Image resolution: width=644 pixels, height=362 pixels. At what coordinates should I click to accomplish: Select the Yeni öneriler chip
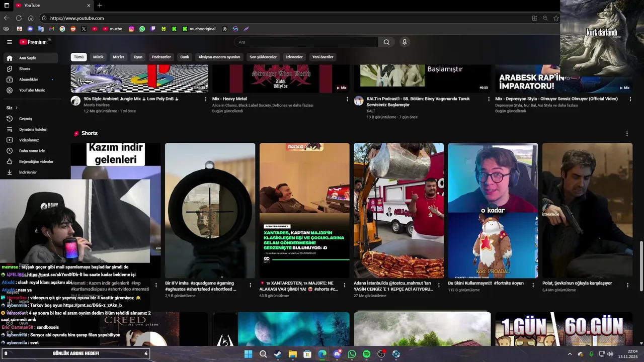tap(323, 57)
